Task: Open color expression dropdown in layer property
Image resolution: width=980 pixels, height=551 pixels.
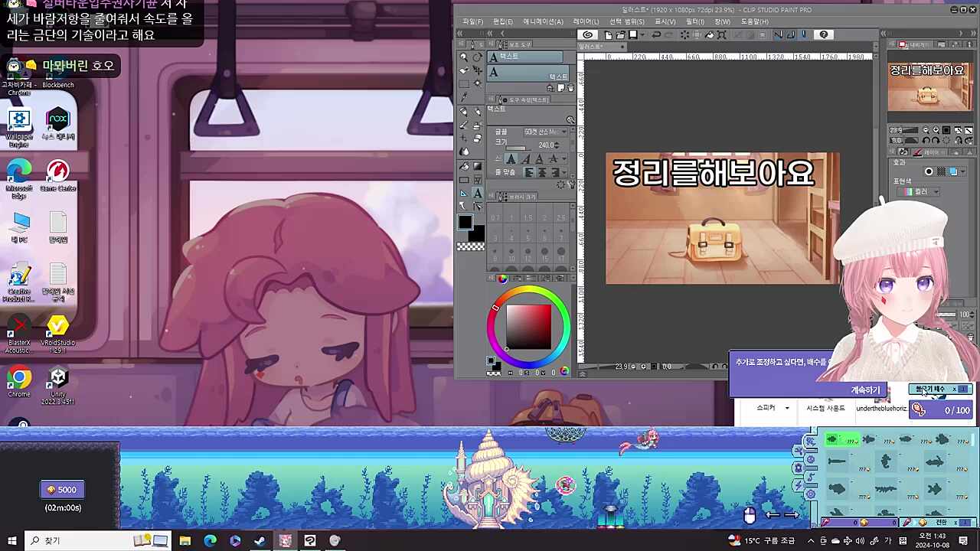Action: (x=921, y=192)
